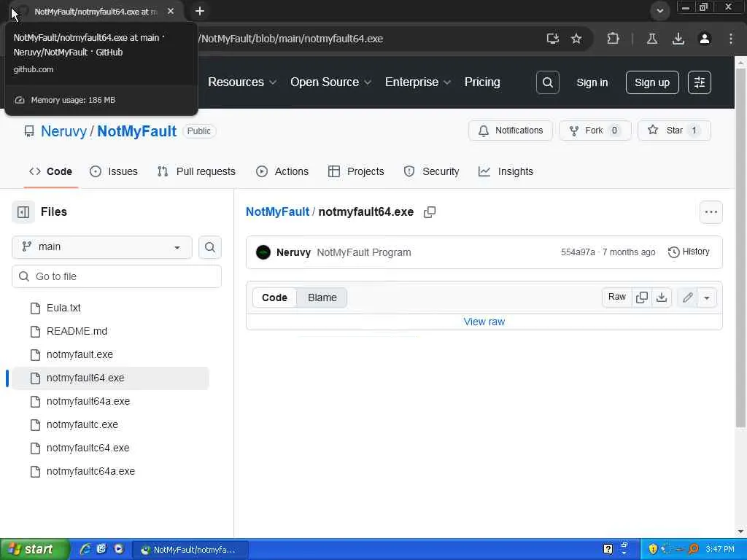747x560 pixels.
Task: Copy raw file icon button
Action: coord(642,297)
